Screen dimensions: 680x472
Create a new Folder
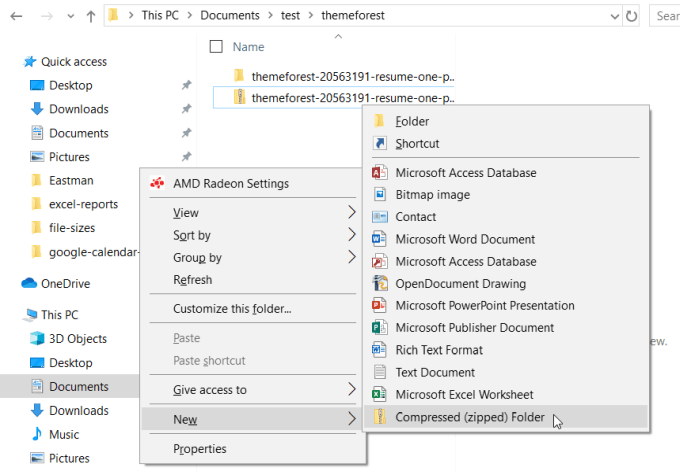click(x=506, y=121)
